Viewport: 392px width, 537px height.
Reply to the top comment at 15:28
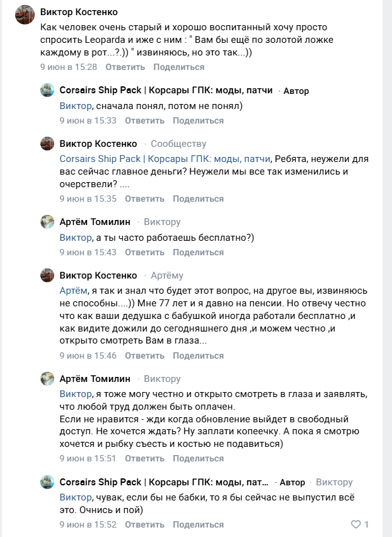point(125,67)
